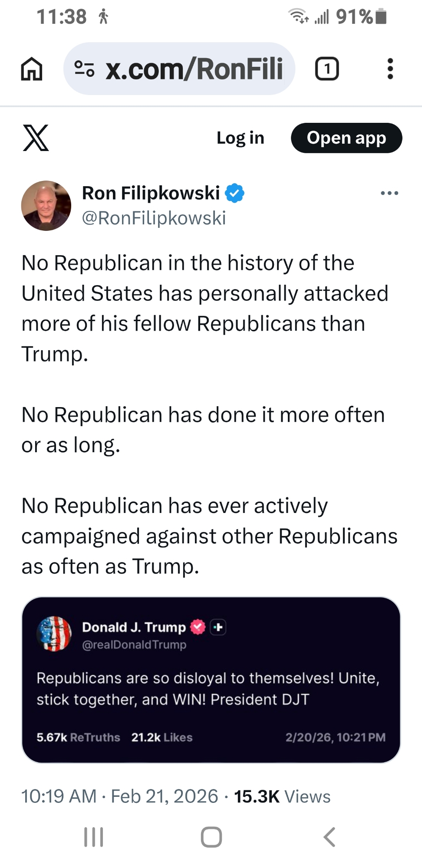The width and height of the screenshot is (422, 868).
Task: Tap the X logo icon
Action: point(36,138)
